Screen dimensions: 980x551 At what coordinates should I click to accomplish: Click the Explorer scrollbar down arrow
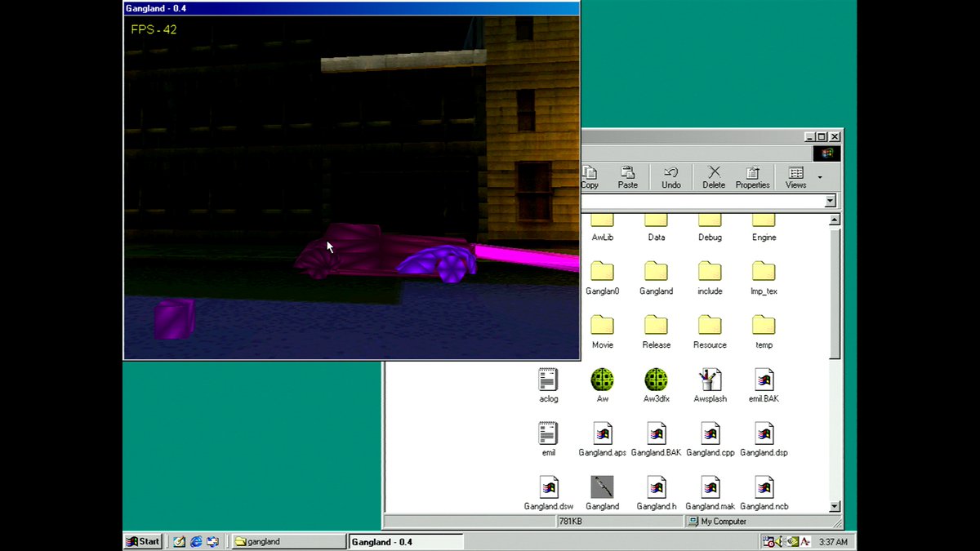coord(835,506)
